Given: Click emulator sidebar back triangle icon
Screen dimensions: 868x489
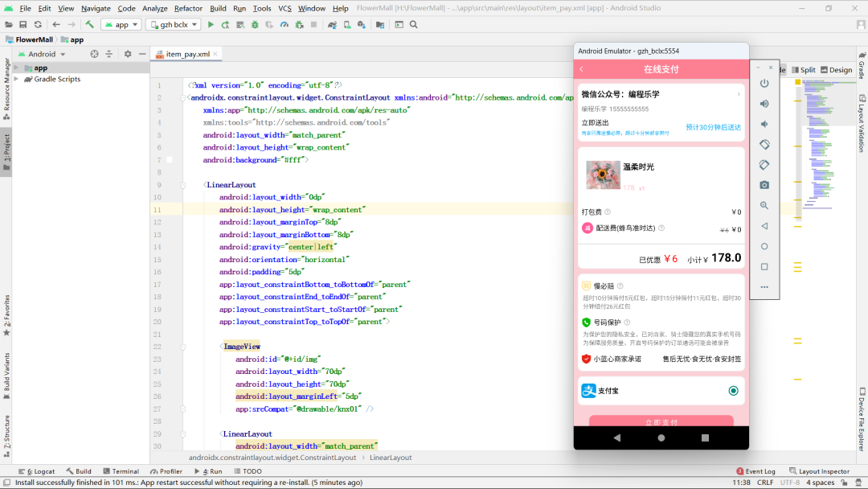Looking at the screenshot, I should coord(764,226).
